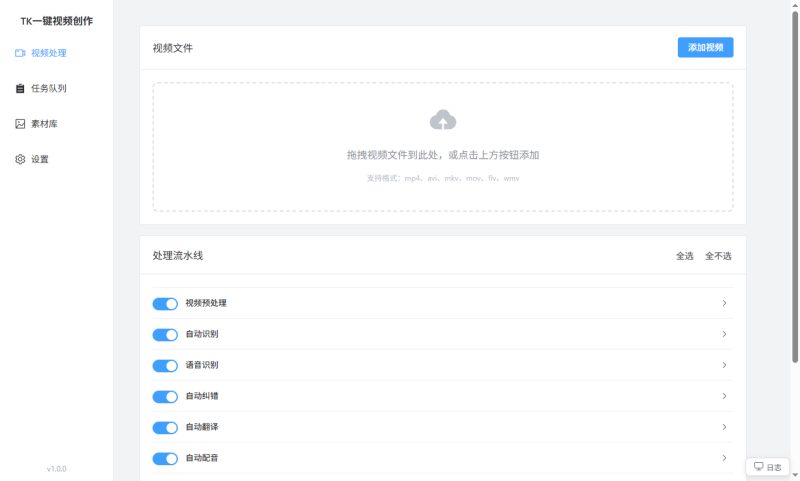Disable the 视频预处理 toggle
Image resolution: width=800 pixels, height=481 pixels.
pyautogui.click(x=165, y=303)
